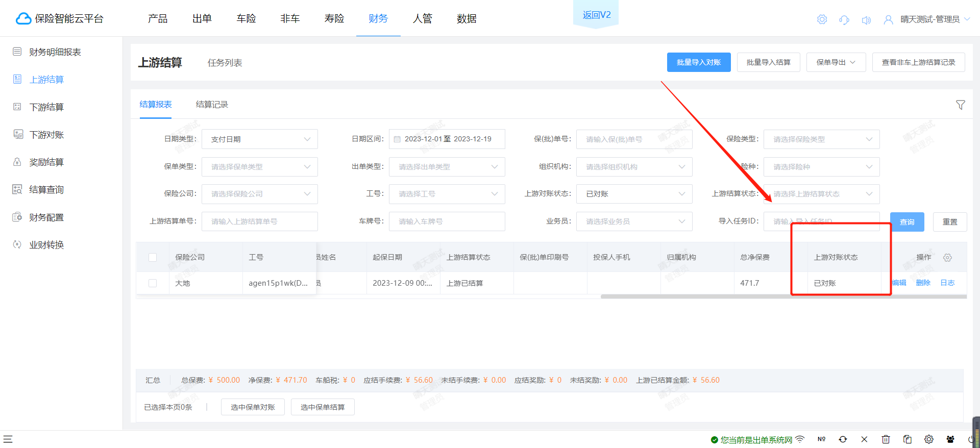Click the 上游结算单号 input field
980x448 pixels.
260,221
